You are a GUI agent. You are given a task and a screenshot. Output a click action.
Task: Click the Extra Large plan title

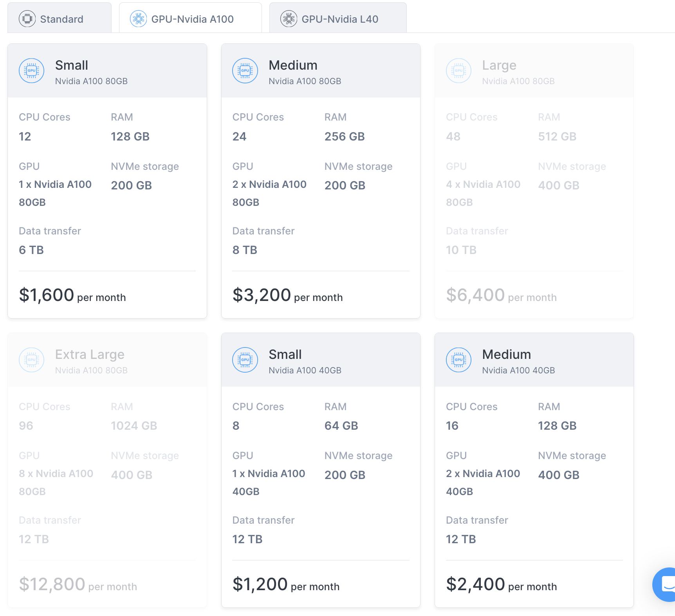tap(90, 355)
